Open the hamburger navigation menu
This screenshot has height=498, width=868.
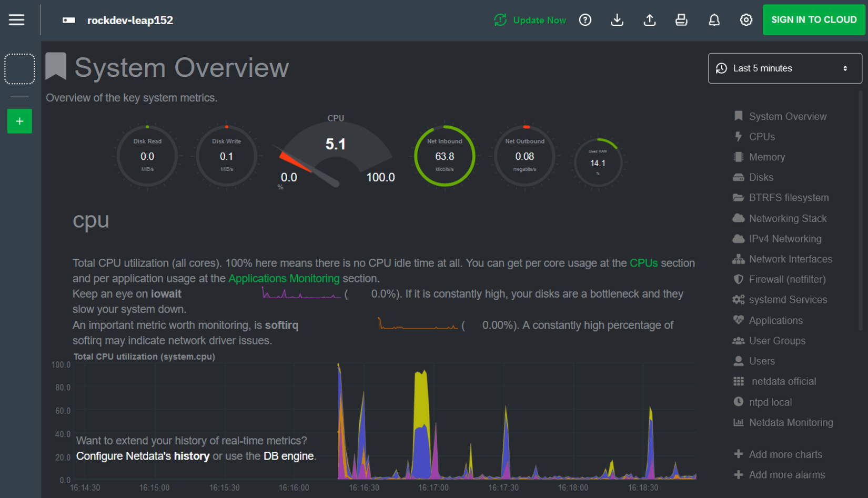pos(16,19)
